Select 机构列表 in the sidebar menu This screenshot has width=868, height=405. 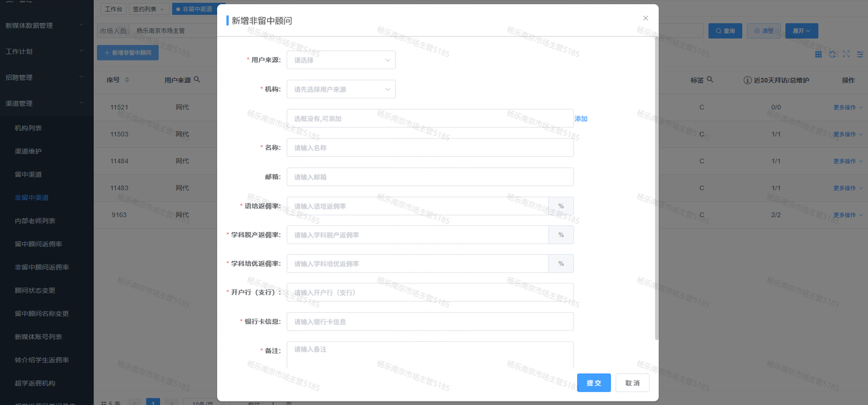(x=28, y=128)
